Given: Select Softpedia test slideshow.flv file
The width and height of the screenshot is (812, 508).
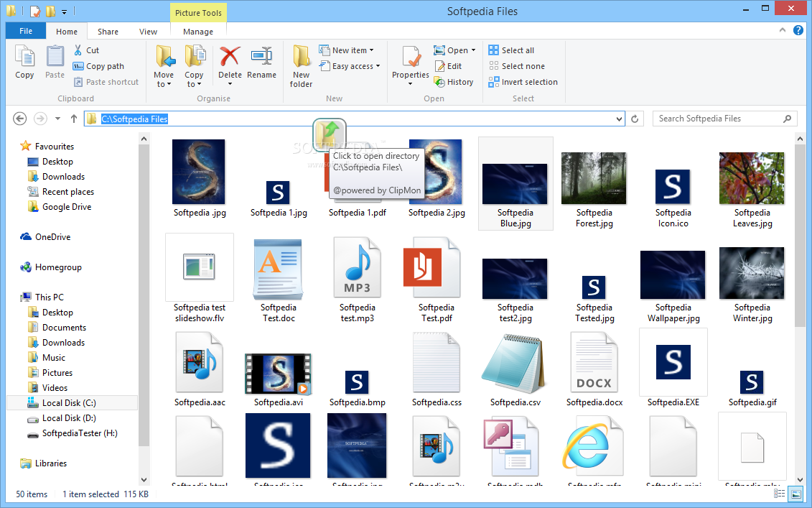Looking at the screenshot, I should click(x=200, y=279).
